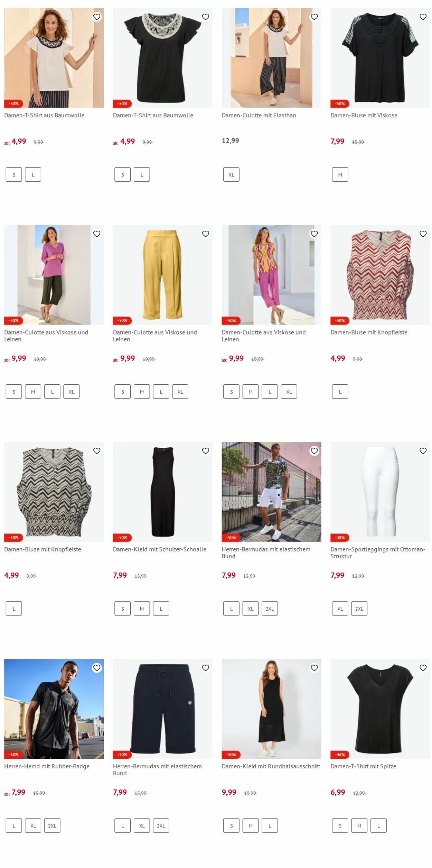
Task: Save red zigzag Damen-Bluse to wishlist
Action: (423, 234)
